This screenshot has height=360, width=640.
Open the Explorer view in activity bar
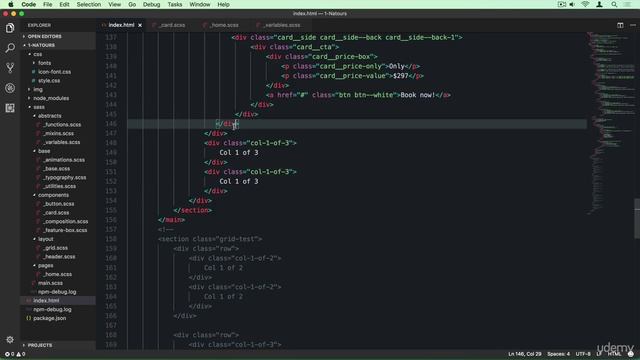point(10,28)
